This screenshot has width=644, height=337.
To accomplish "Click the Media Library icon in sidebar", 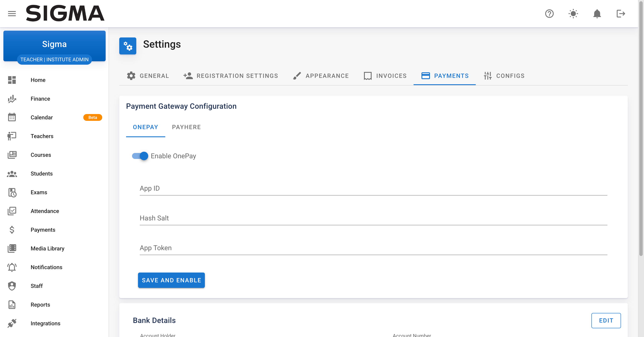I will [12, 248].
